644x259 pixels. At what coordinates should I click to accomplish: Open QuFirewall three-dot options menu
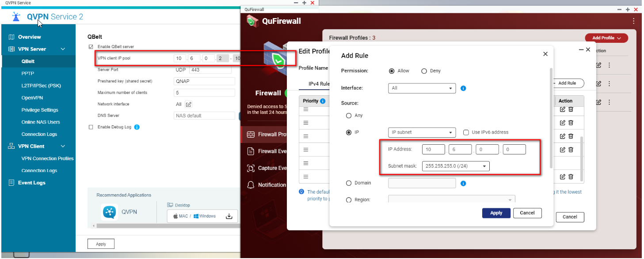tap(634, 21)
